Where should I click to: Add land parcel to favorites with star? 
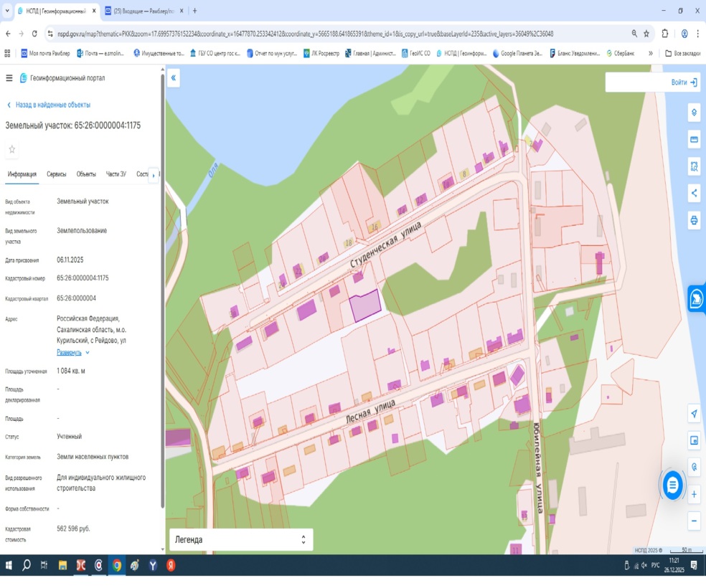click(12, 149)
